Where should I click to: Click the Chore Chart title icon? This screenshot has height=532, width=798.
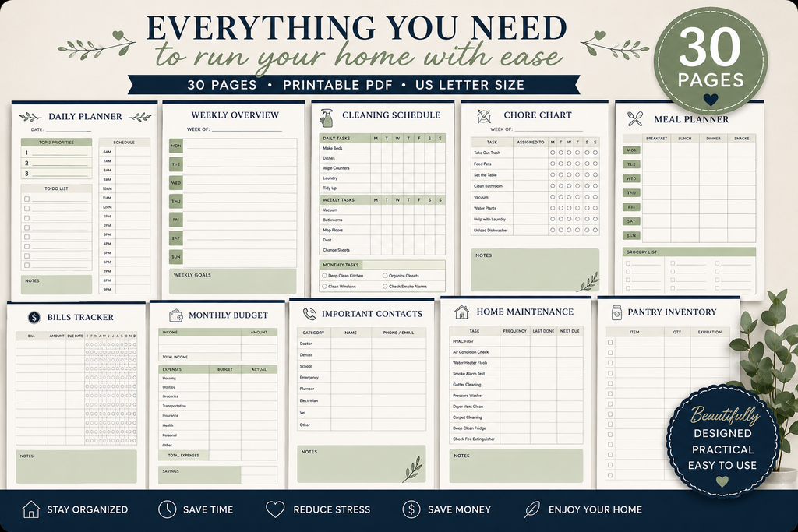(x=483, y=116)
